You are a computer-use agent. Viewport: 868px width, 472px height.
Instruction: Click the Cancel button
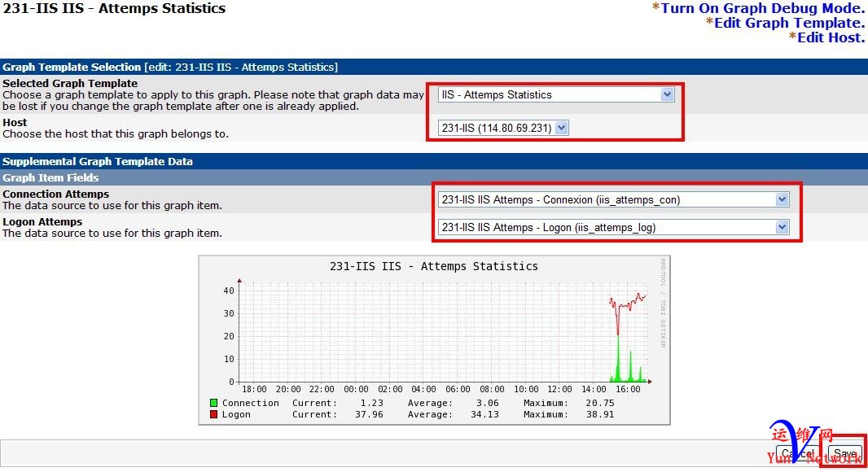[798, 453]
